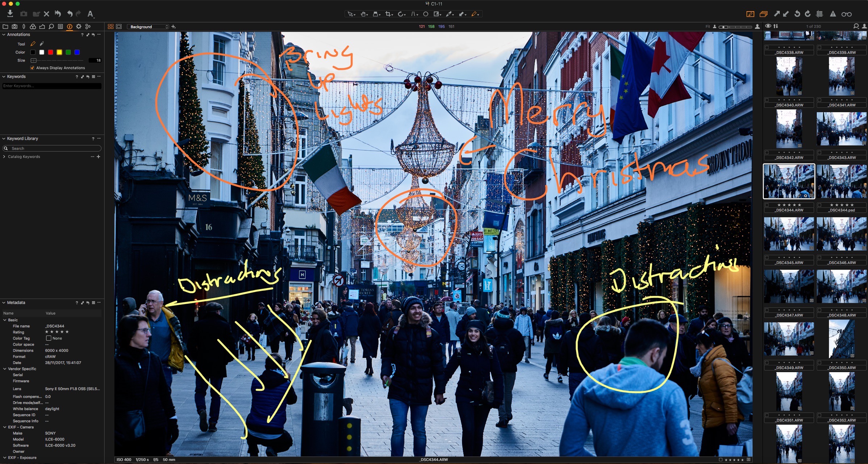868x464 pixels.
Task: Click the Proofing glasses icon
Action: tap(847, 14)
